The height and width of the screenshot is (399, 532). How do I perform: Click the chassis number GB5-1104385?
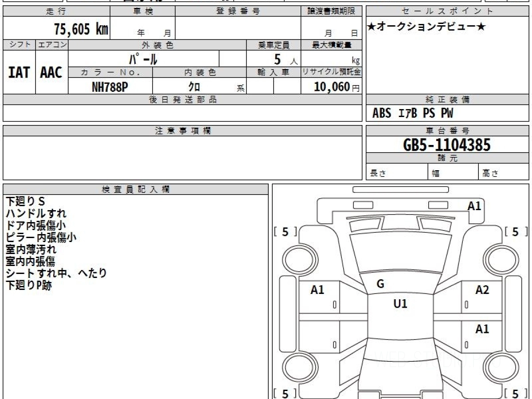pyautogui.click(x=447, y=145)
